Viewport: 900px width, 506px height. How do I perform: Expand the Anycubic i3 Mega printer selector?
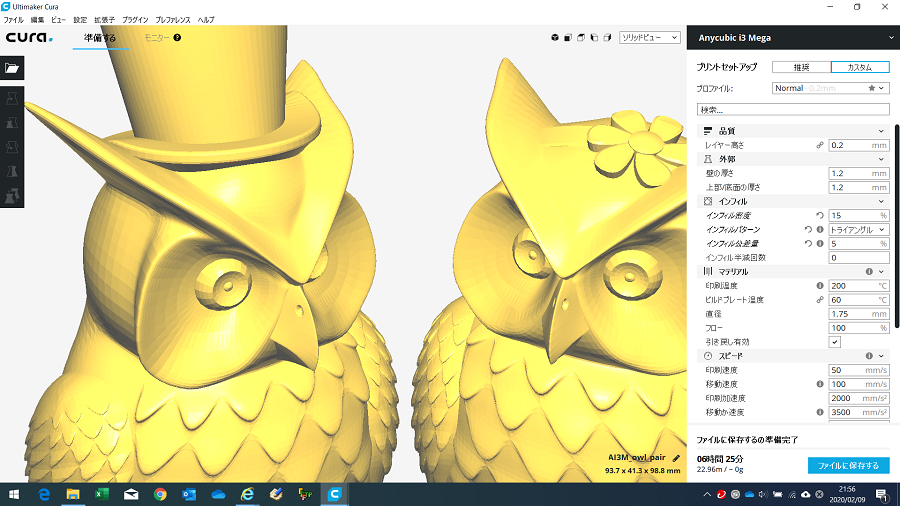(x=793, y=38)
